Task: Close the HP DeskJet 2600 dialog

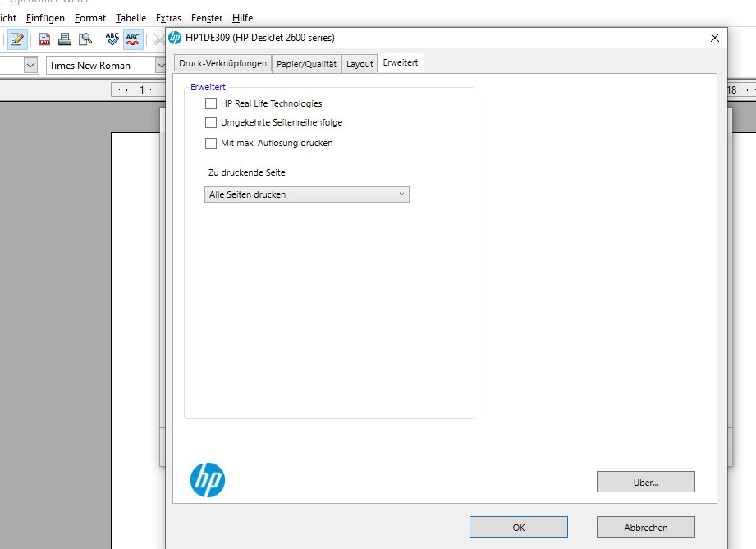Action: click(x=714, y=38)
